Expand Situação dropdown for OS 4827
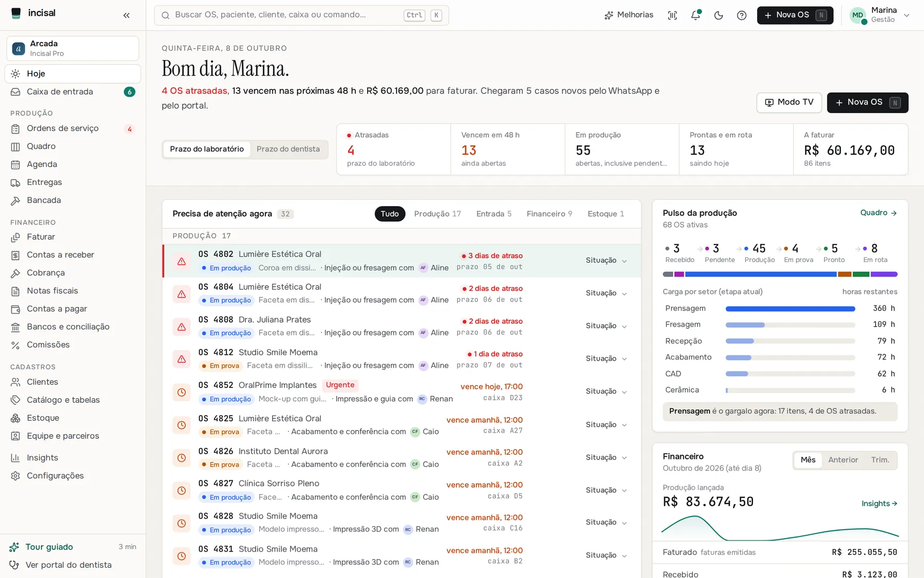The image size is (924, 578). click(x=606, y=490)
